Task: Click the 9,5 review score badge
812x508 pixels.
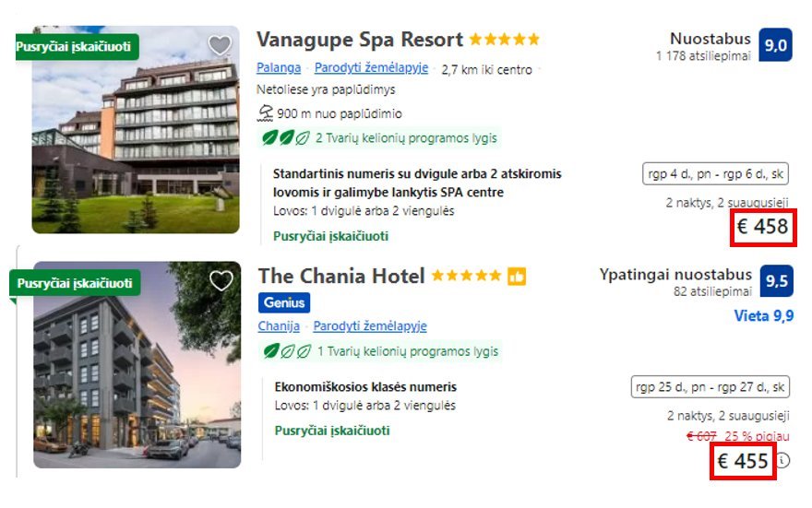Action: [776, 281]
